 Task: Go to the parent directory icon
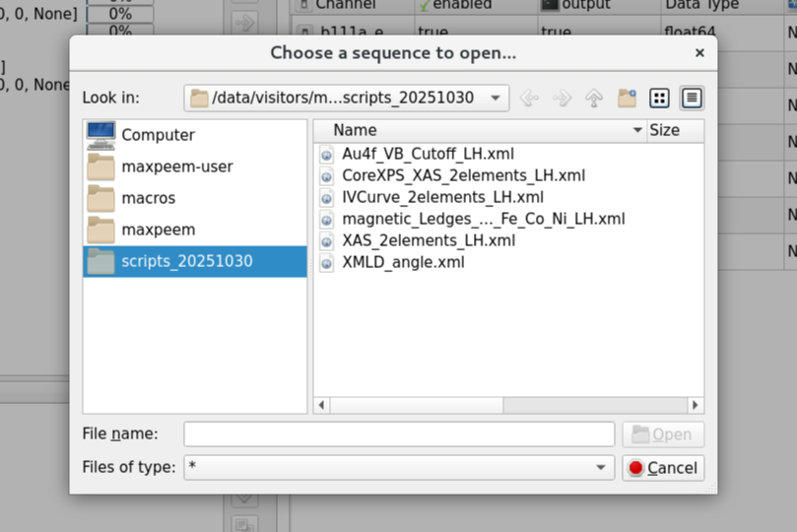(594, 98)
